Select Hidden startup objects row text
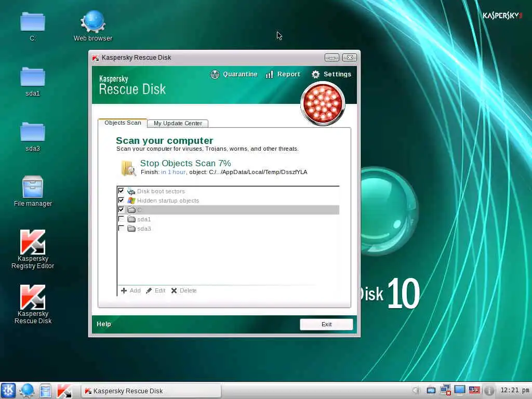 tap(168, 201)
